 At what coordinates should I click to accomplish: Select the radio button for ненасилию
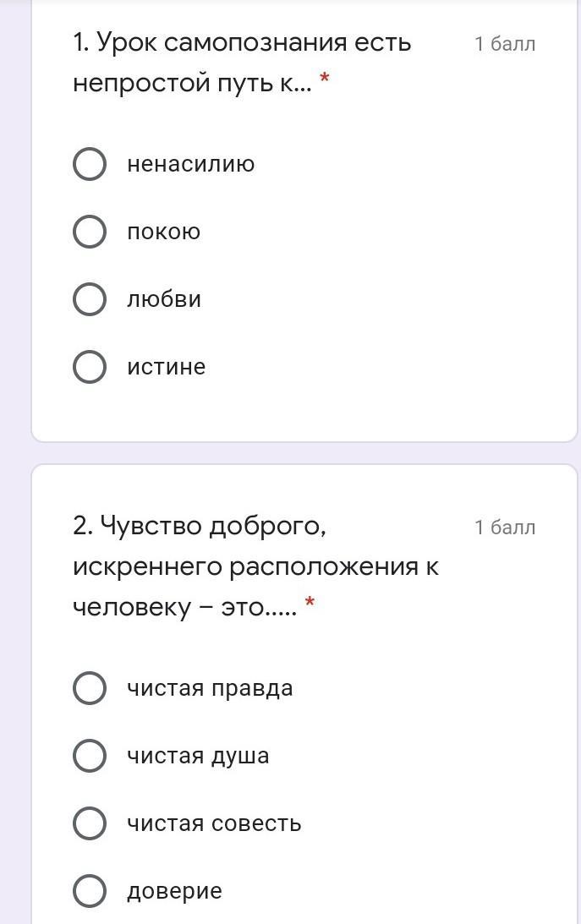[90, 164]
